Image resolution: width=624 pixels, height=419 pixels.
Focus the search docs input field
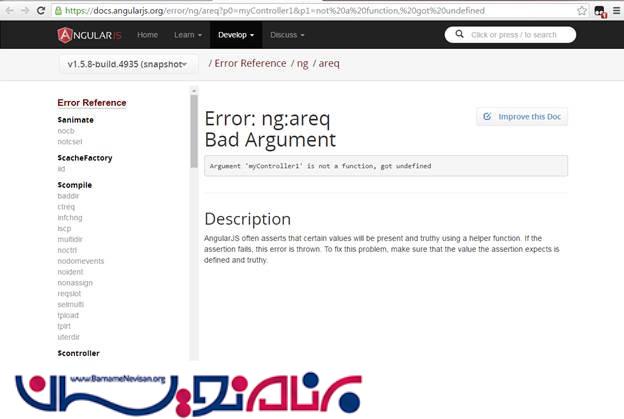click(518, 35)
